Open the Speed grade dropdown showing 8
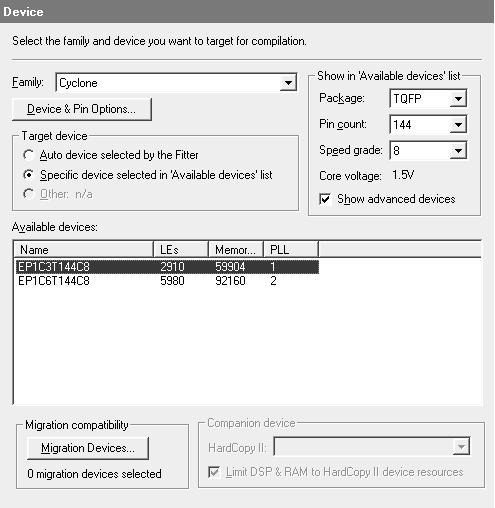 coord(428,150)
